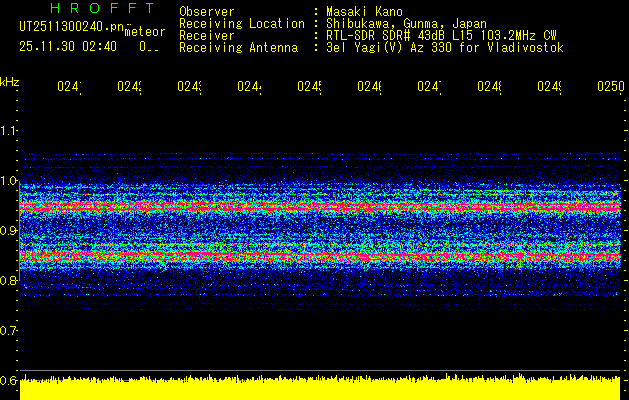This screenshot has height=400, width=629.
Task: Click the yellow meteor label
Action: pyautogui.click(x=144, y=32)
